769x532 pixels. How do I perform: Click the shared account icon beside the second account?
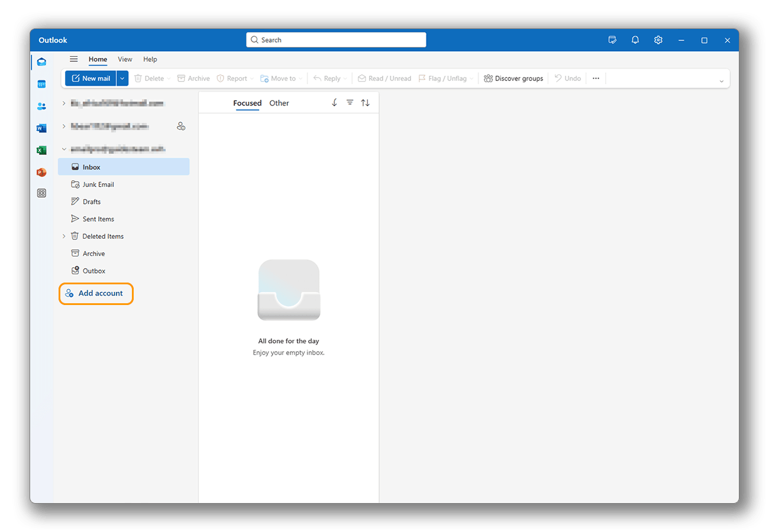181,126
